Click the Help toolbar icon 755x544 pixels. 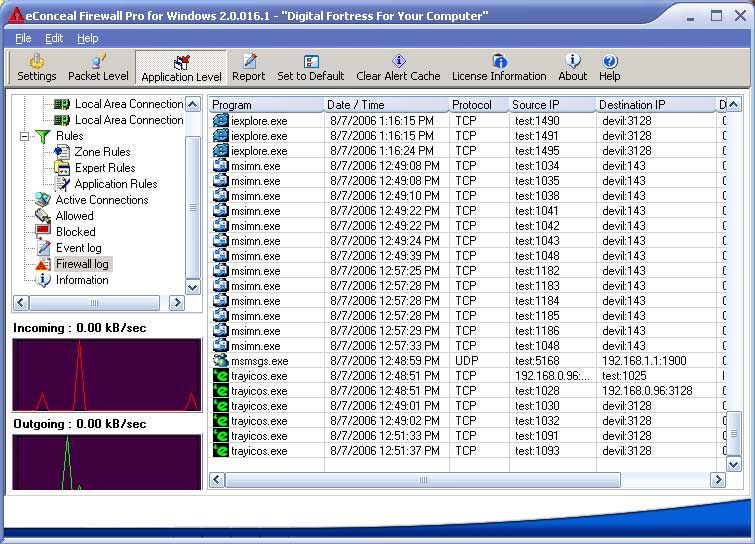click(610, 68)
